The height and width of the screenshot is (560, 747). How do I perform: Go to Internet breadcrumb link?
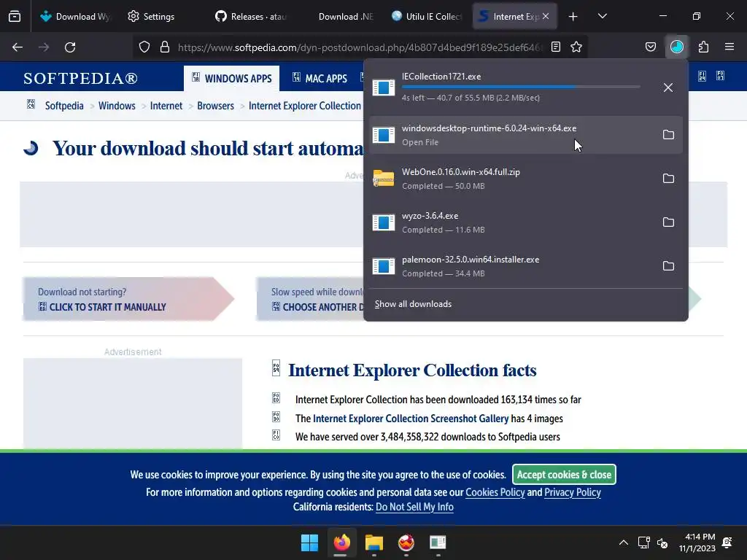point(166,106)
